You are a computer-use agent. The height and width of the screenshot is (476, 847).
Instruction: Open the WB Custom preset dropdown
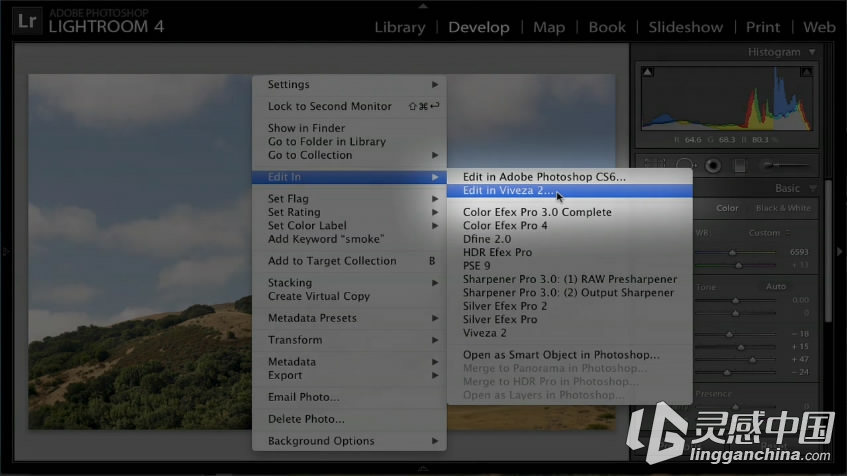tap(769, 233)
